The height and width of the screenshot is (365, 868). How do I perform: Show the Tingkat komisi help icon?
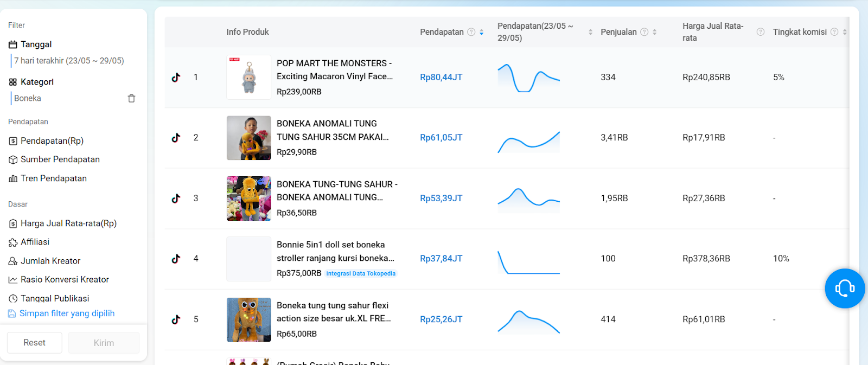pyautogui.click(x=834, y=32)
